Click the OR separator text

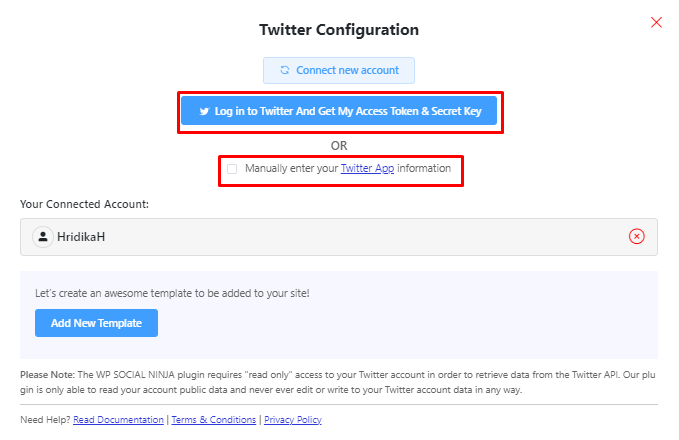tap(339, 145)
